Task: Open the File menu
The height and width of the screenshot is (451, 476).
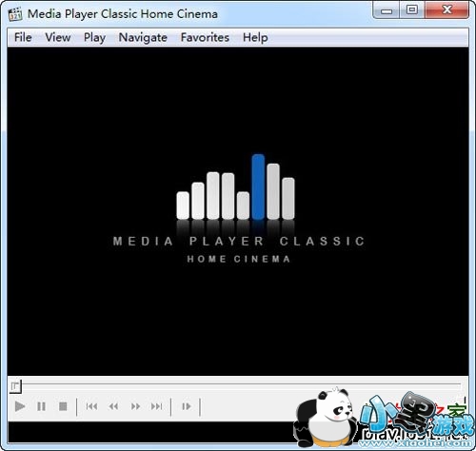Action: point(23,37)
